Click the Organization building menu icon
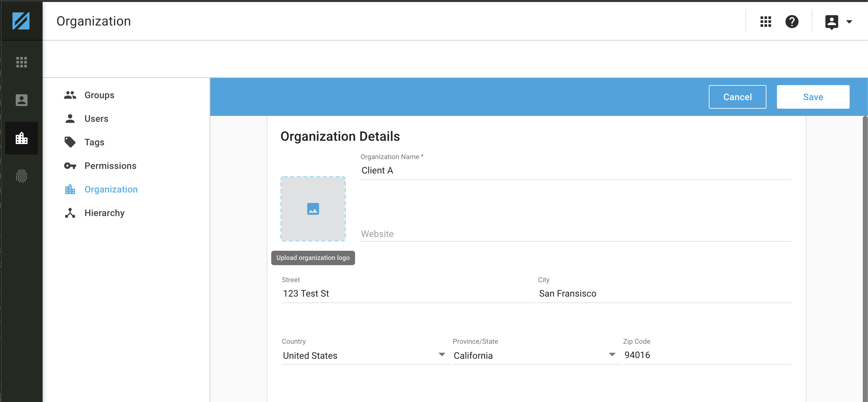 point(70,189)
